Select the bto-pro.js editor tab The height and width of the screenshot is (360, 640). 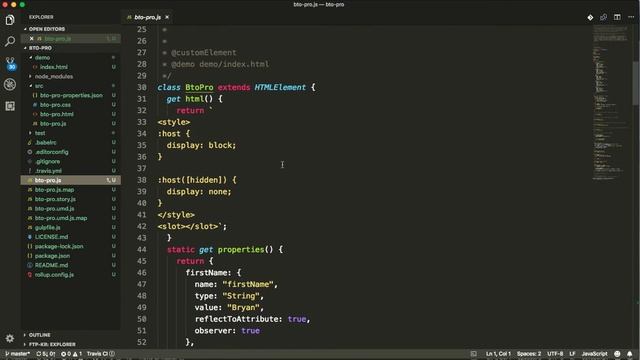point(147,17)
